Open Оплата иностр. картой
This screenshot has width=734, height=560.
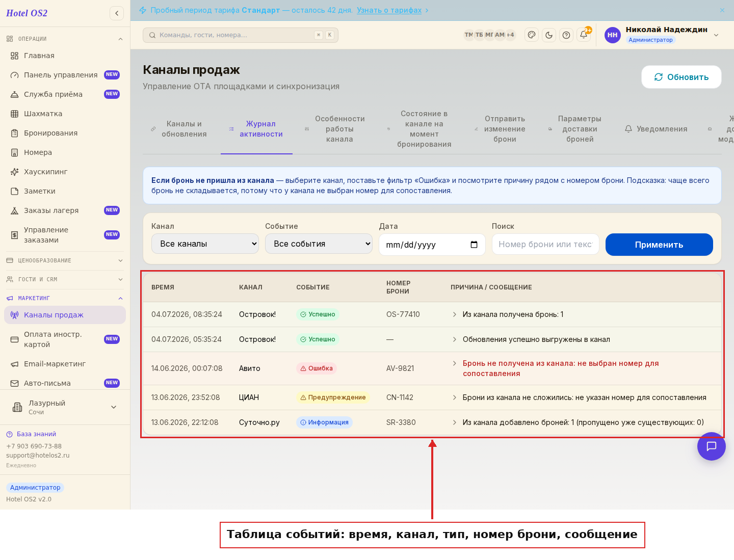tap(65, 339)
